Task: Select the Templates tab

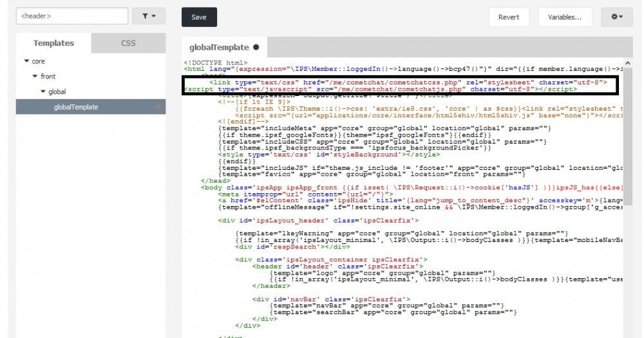Action: [53, 43]
